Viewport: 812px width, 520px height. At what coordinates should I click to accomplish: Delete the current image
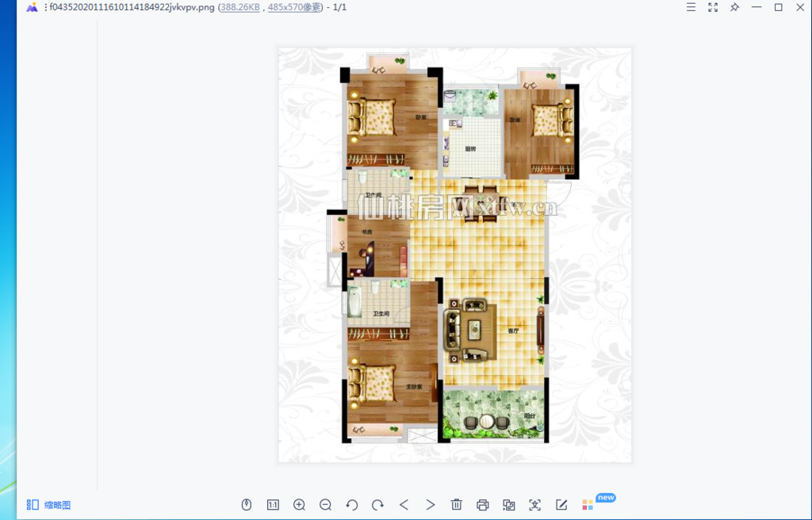pyautogui.click(x=457, y=504)
